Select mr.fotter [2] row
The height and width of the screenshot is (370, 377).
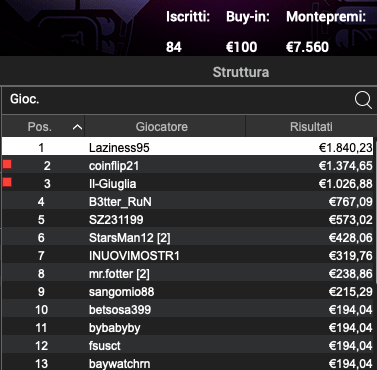tap(188, 273)
